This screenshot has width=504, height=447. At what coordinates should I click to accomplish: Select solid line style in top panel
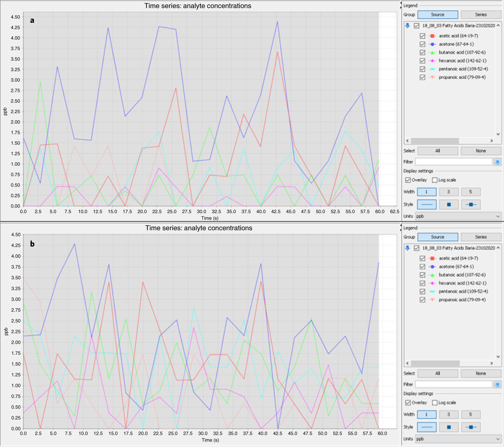tap(427, 204)
